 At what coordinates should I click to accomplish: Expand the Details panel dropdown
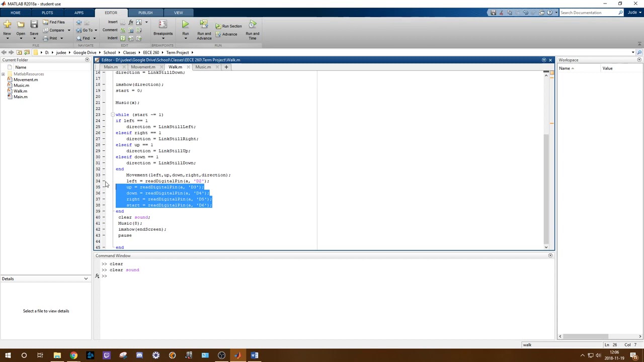coord(86,279)
